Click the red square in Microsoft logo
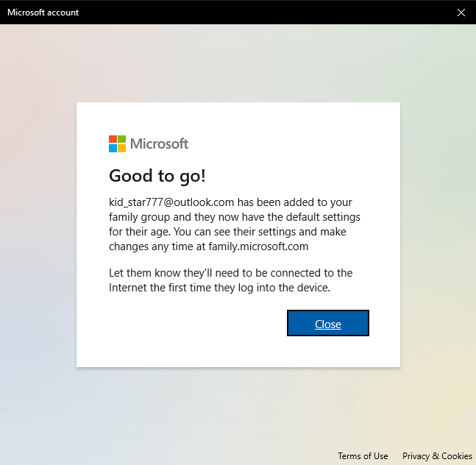This screenshot has width=476, height=465. 113,139
